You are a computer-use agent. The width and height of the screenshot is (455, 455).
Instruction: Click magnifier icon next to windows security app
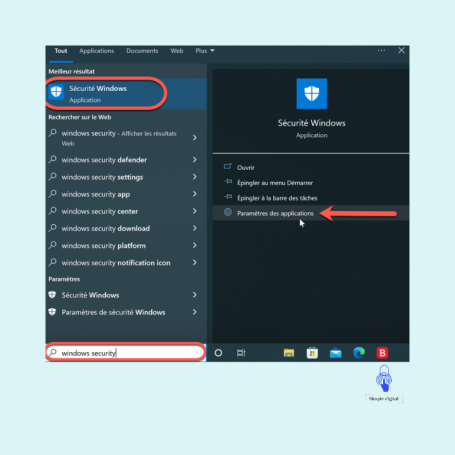tap(53, 194)
